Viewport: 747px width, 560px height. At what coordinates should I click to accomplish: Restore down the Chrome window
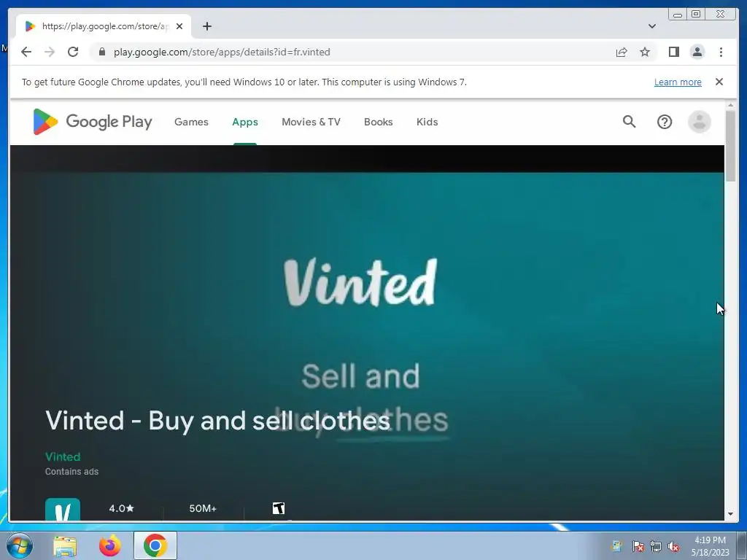point(695,15)
